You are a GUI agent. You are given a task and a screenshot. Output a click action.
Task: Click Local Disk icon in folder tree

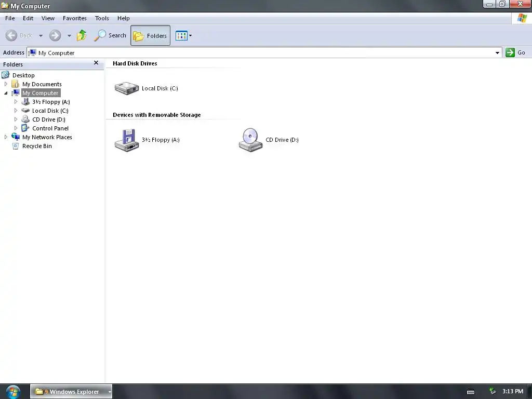pyautogui.click(x=25, y=110)
